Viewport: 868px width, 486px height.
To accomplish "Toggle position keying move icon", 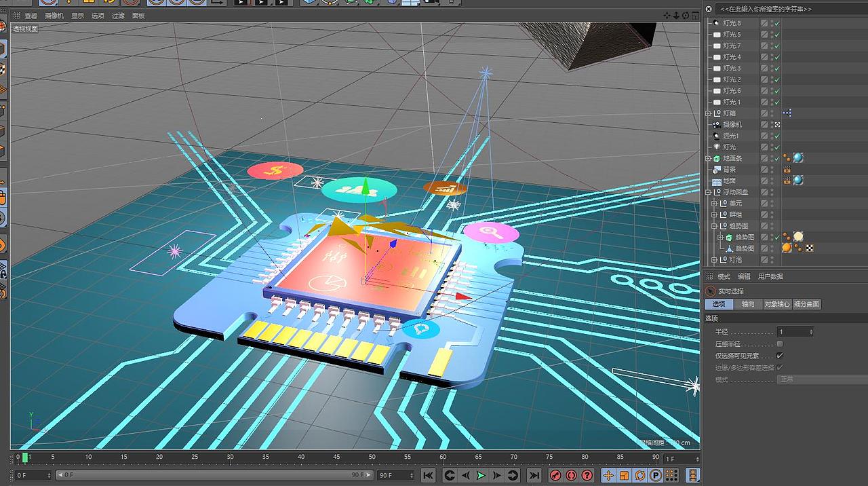I will point(608,475).
